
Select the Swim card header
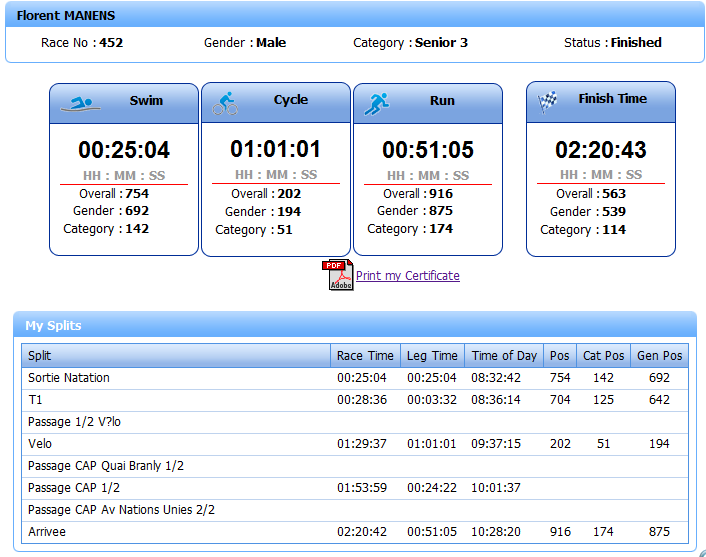point(124,103)
